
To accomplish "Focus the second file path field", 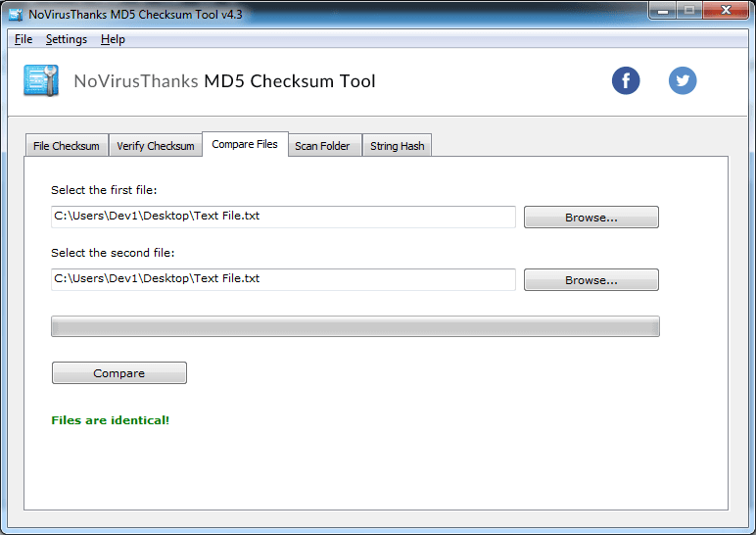I will coord(284,279).
